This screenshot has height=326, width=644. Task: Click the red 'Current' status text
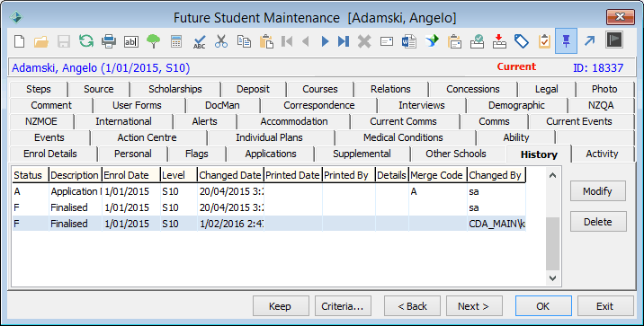516,66
